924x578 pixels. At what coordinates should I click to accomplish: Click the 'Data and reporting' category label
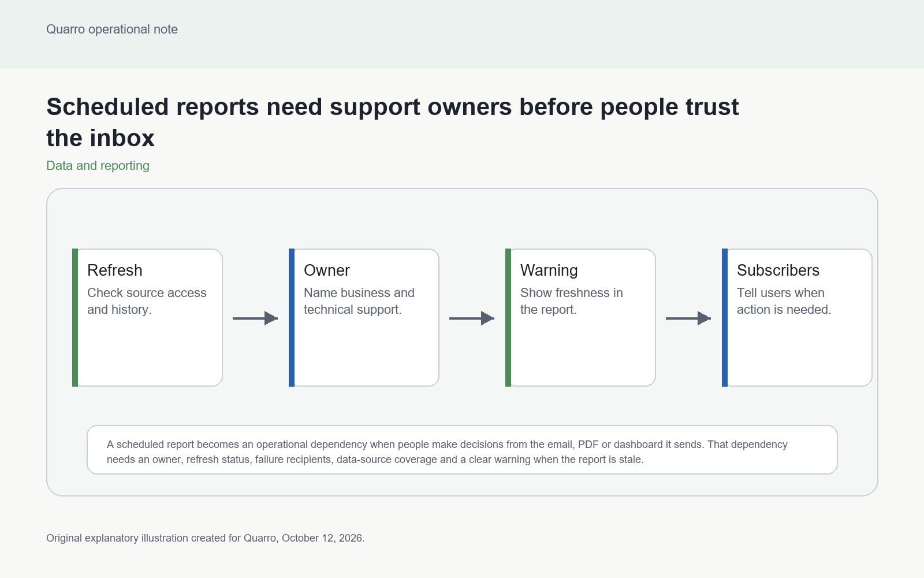pos(98,166)
